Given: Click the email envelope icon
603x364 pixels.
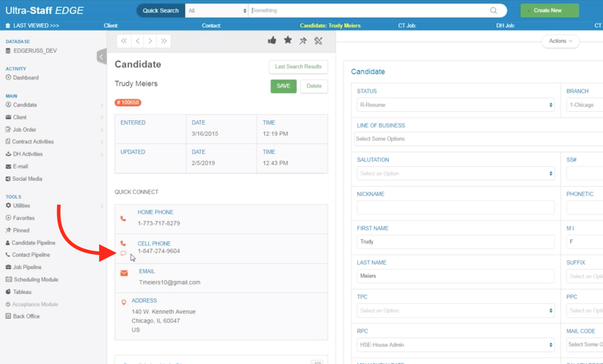Looking at the screenshot, I should click(124, 273).
